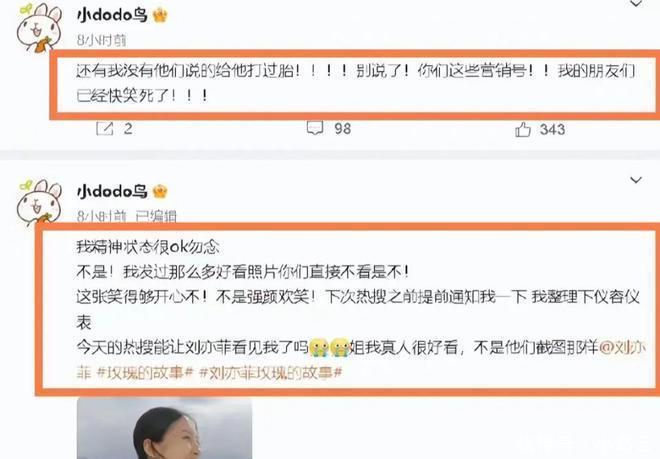Click crown badge beside first 小dodo鸟 username
Image resolution: width=660 pixels, height=459 pixels.
point(160,16)
